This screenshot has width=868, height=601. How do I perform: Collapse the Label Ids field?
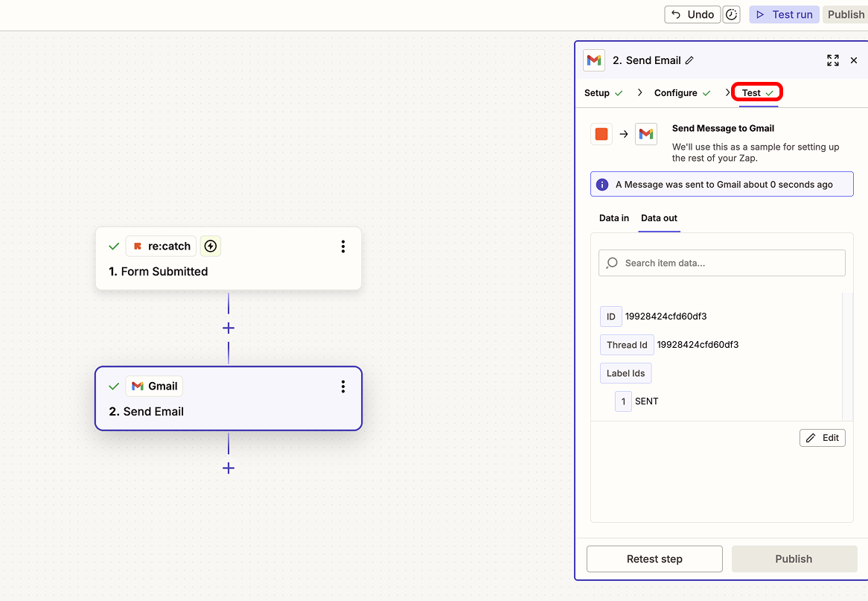click(x=625, y=373)
